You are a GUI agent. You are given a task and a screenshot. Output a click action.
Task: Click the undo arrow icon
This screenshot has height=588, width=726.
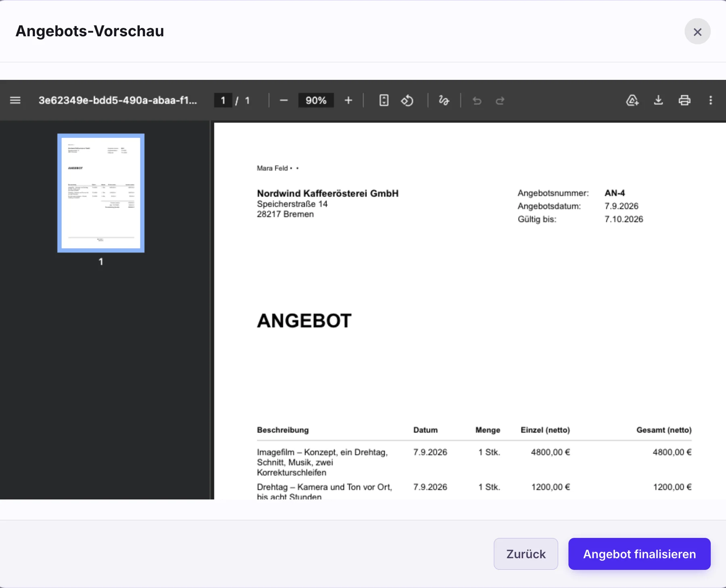477,100
